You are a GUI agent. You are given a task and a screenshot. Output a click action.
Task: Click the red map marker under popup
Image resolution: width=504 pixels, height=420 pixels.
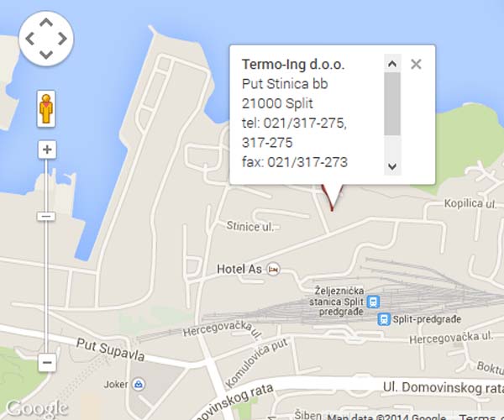pyautogui.click(x=332, y=197)
